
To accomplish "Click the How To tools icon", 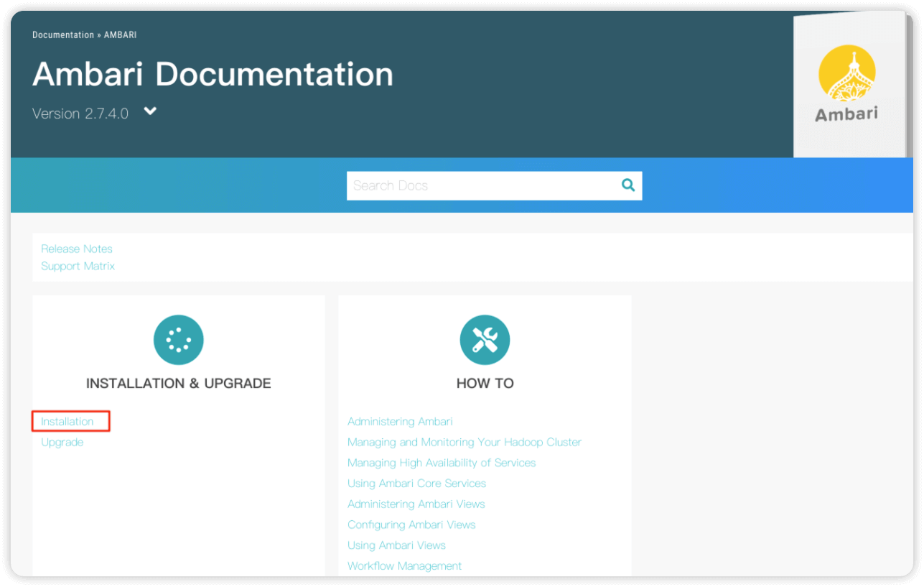I will tap(485, 340).
